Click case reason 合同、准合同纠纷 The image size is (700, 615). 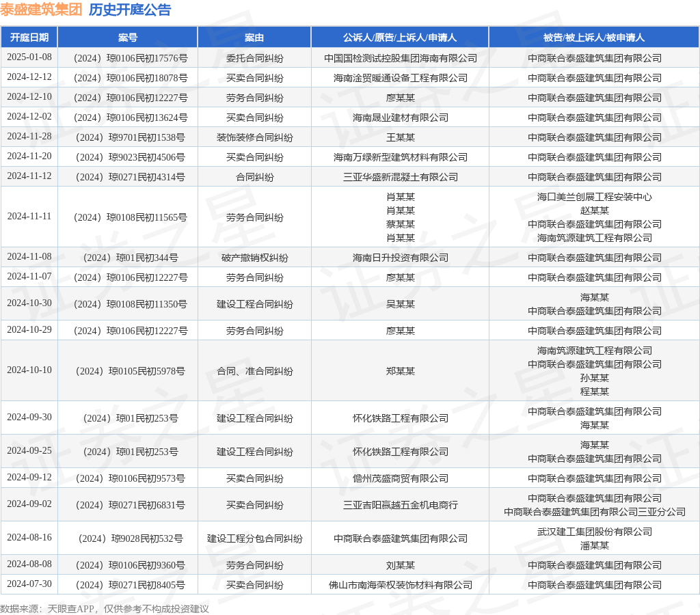click(254, 371)
